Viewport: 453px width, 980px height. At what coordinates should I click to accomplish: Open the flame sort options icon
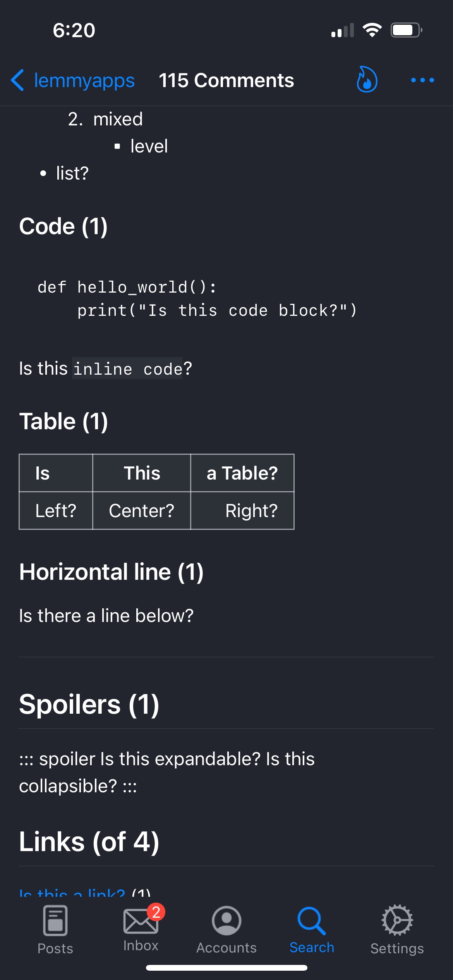pyautogui.click(x=367, y=80)
